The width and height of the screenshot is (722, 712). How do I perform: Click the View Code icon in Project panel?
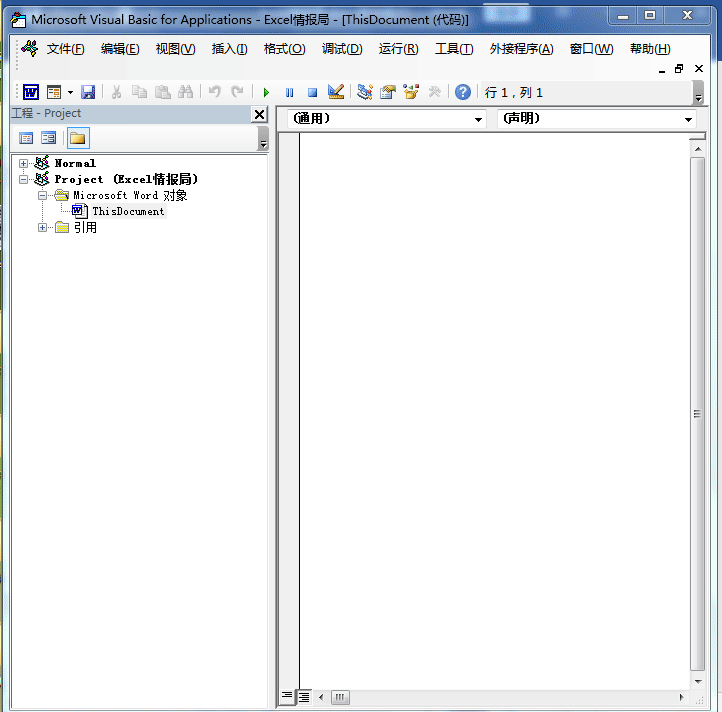click(x=26, y=138)
